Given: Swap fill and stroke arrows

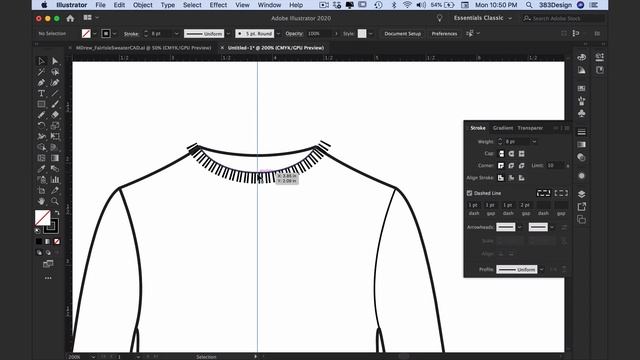Looking at the screenshot, I should (x=57, y=213).
